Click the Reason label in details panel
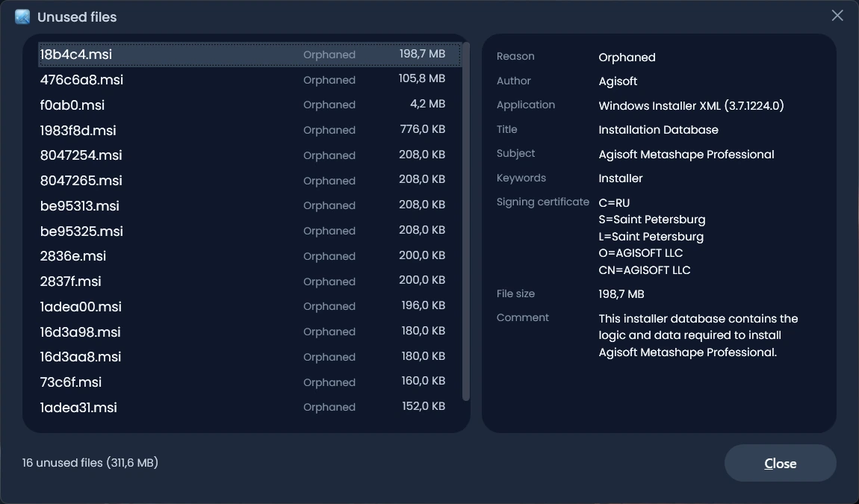This screenshot has width=859, height=504. coord(515,57)
